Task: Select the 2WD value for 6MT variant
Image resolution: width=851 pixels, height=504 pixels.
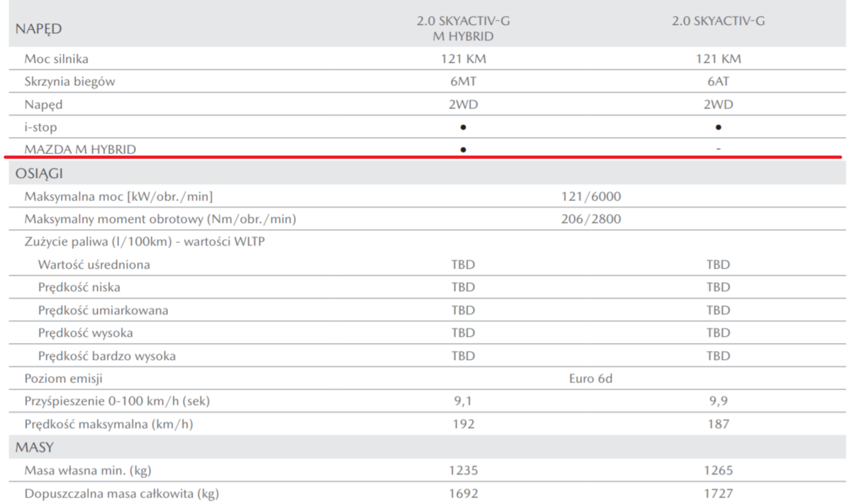Action: coord(463,104)
